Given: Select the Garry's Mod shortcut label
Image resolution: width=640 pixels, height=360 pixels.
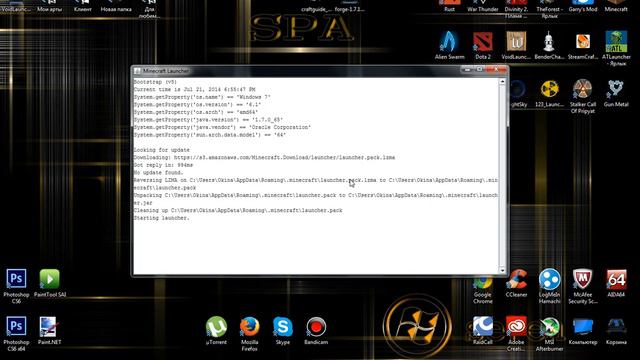Looking at the screenshot, I should pos(582,9).
